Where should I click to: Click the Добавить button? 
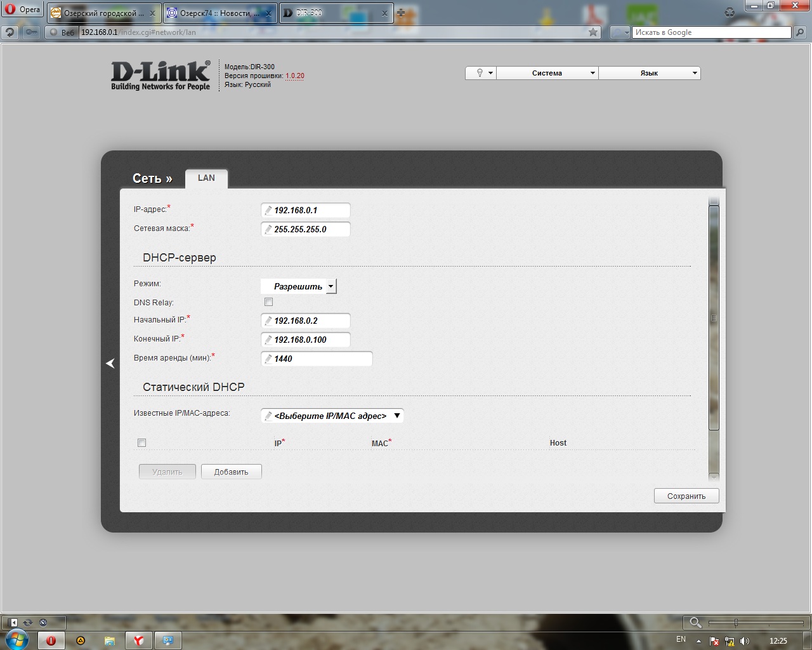tap(232, 472)
